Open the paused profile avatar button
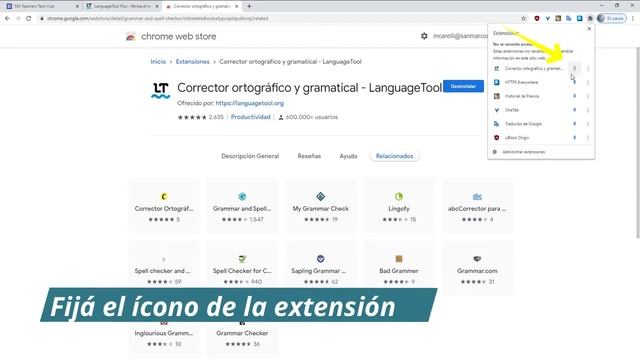This screenshot has width=640, height=360. (x=611, y=18)
